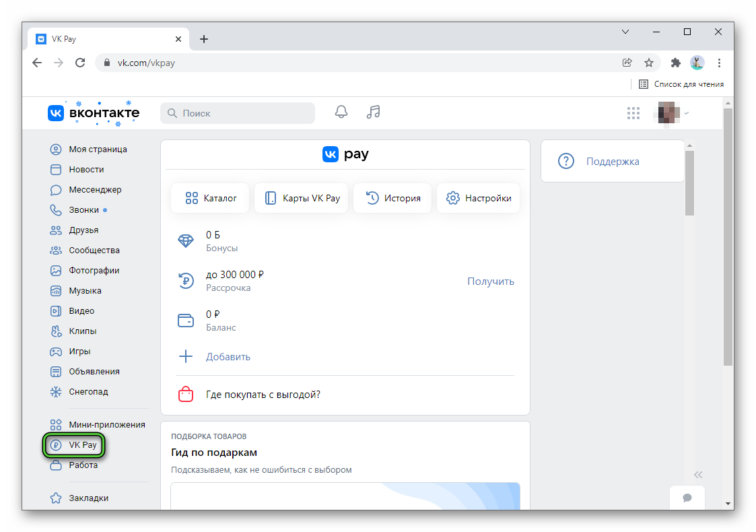The image size is (756, 532).
Task: Click the music note icon in header
Action: pos(373,112)
